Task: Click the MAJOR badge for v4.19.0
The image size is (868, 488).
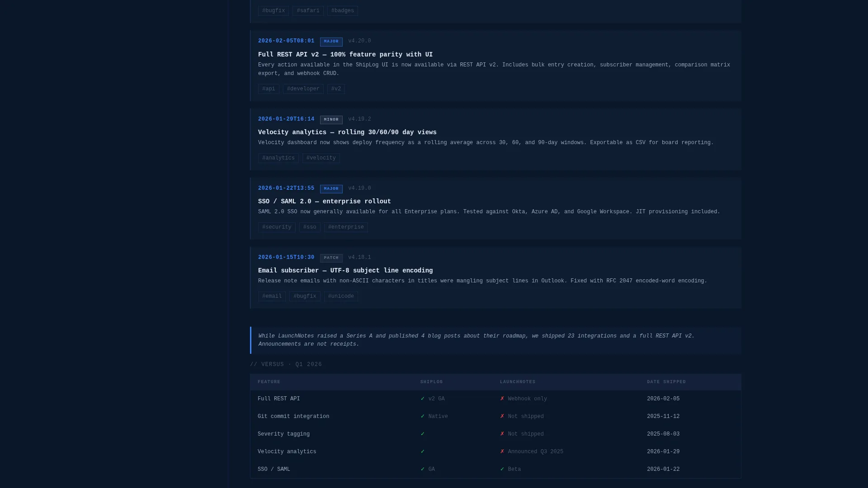Action: pyautogui.click(x=331, y=189)
